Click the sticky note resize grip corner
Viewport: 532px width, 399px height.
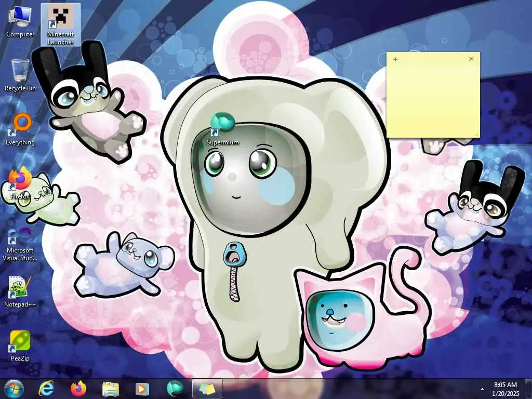point(477,135)
